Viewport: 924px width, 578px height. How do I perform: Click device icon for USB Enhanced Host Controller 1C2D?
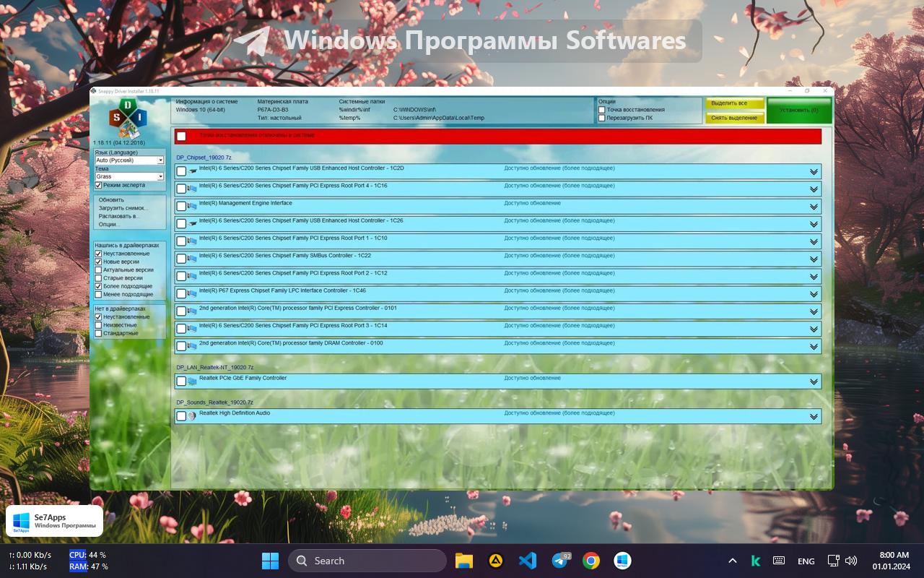(192, 171)
